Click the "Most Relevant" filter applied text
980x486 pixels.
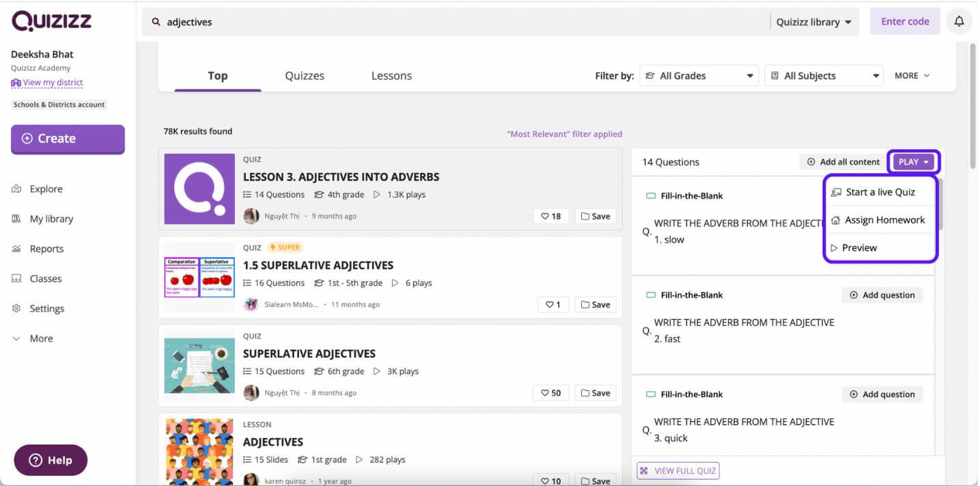tap(564, 134)
